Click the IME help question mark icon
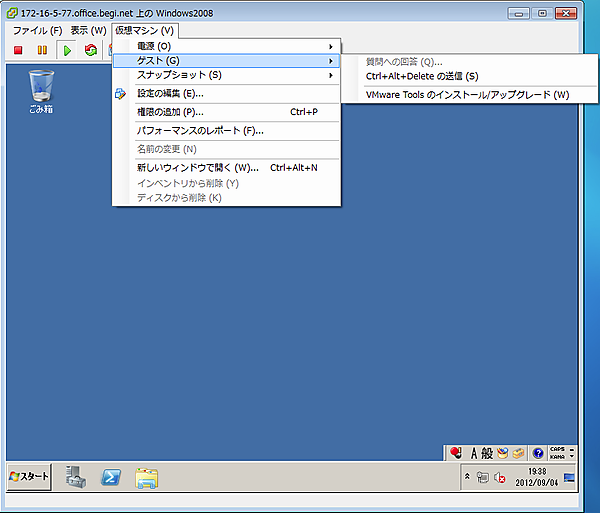Viewport: 600px width, 513px height. pos(537,452)
